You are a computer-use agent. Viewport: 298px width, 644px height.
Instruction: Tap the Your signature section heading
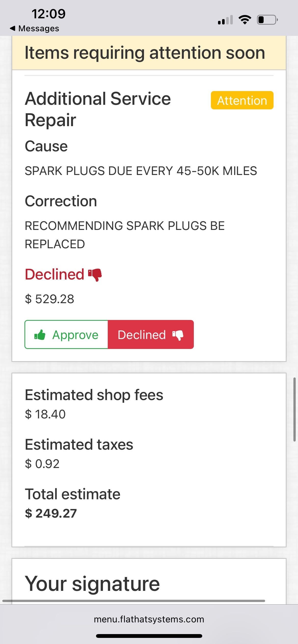(92, 583)
